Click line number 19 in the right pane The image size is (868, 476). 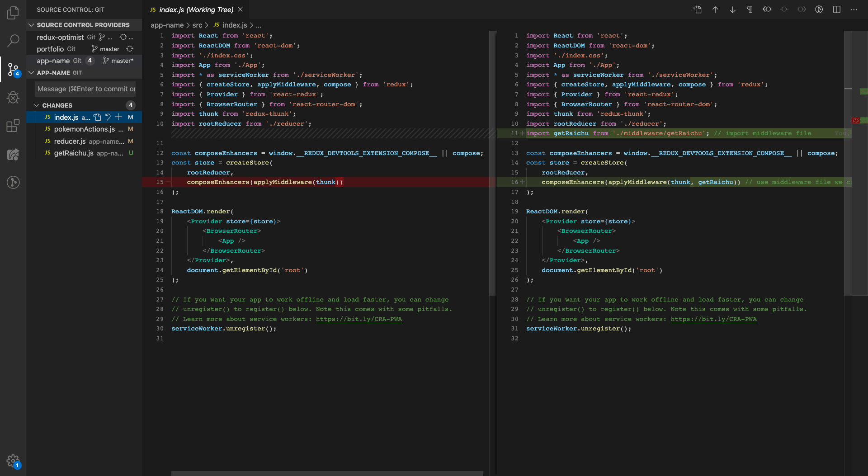[514, 212]
